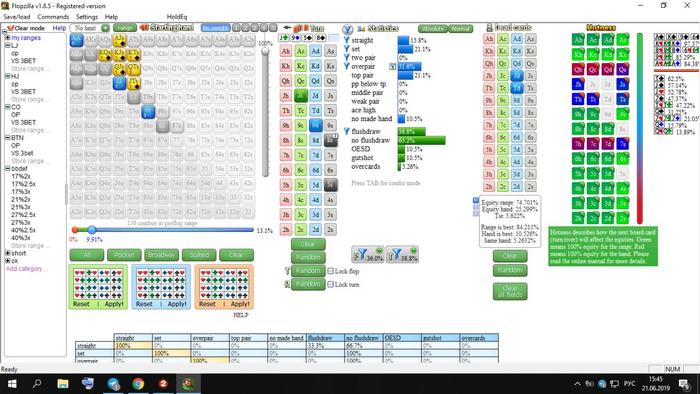
Task: Click the 8 of spades turn slot
Action: [321, 37]
